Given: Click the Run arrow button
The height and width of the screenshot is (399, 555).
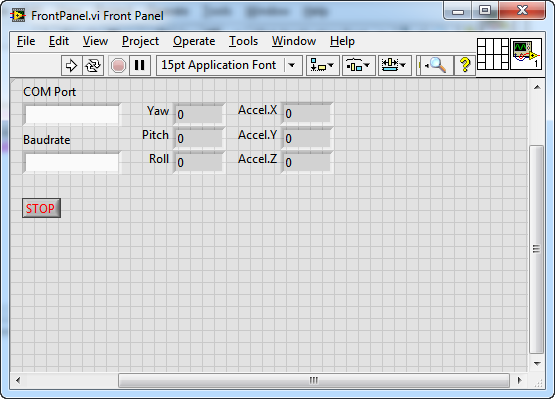Looking at the screenshot, I should click(x=71, y=65).
